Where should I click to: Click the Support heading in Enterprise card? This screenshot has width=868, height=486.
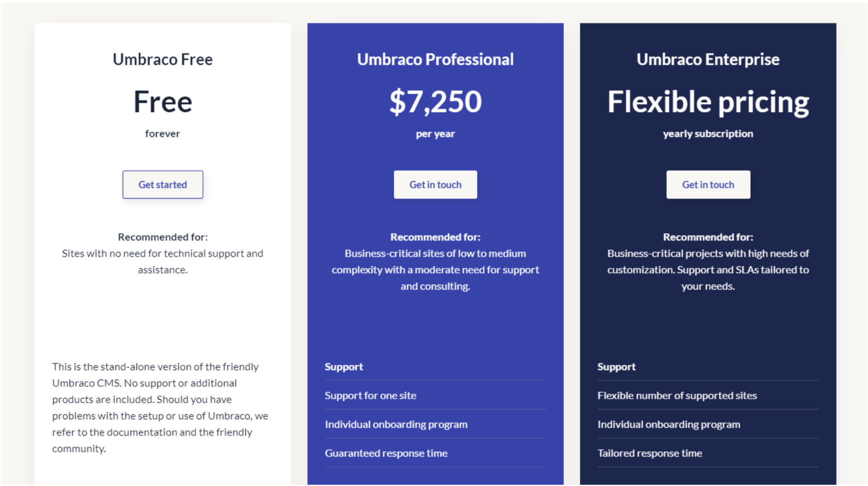tap(616, 367)
